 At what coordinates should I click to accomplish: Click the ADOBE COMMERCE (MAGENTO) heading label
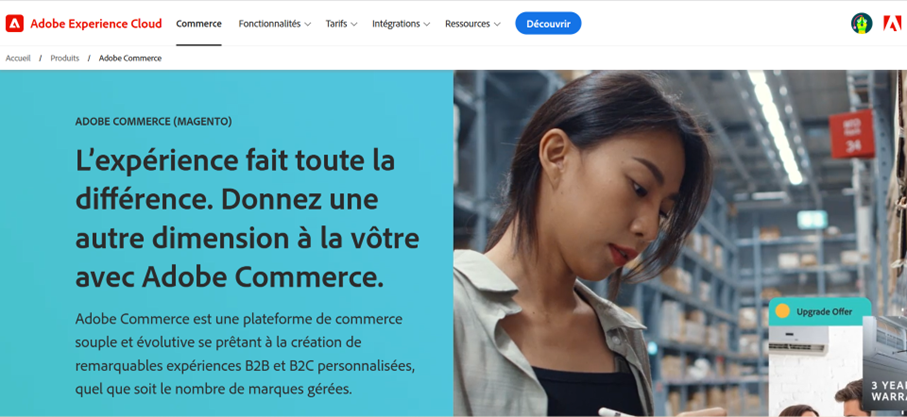click(x=153, y=121)
